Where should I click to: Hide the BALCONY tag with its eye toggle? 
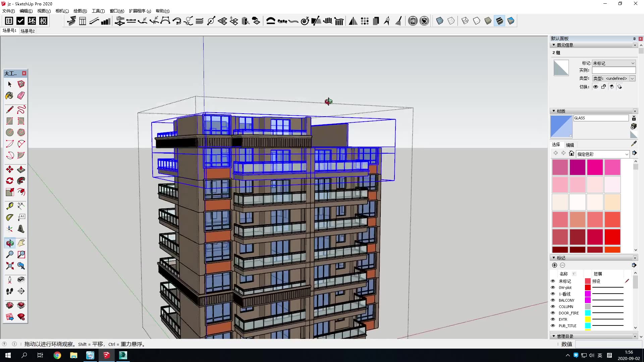(x=553, y=300)
